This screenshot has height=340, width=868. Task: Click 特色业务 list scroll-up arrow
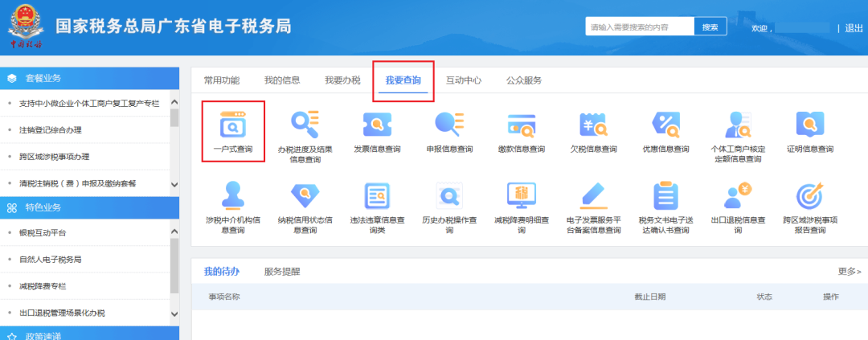tap(174, 231)
